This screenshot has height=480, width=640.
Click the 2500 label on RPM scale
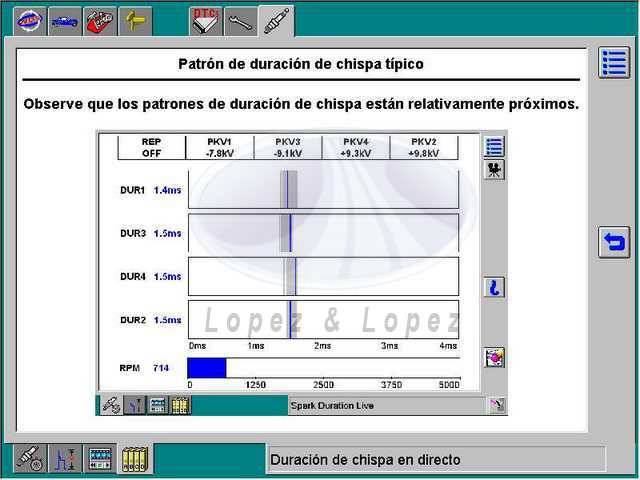coord(323,385)
